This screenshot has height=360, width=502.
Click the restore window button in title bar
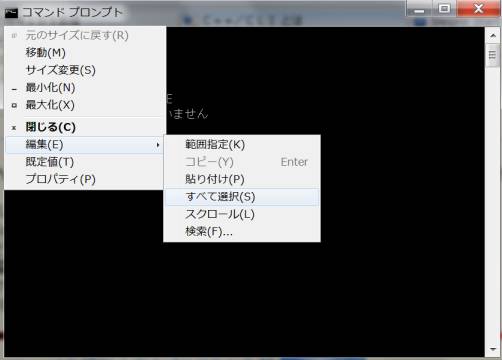click(444, 9)
